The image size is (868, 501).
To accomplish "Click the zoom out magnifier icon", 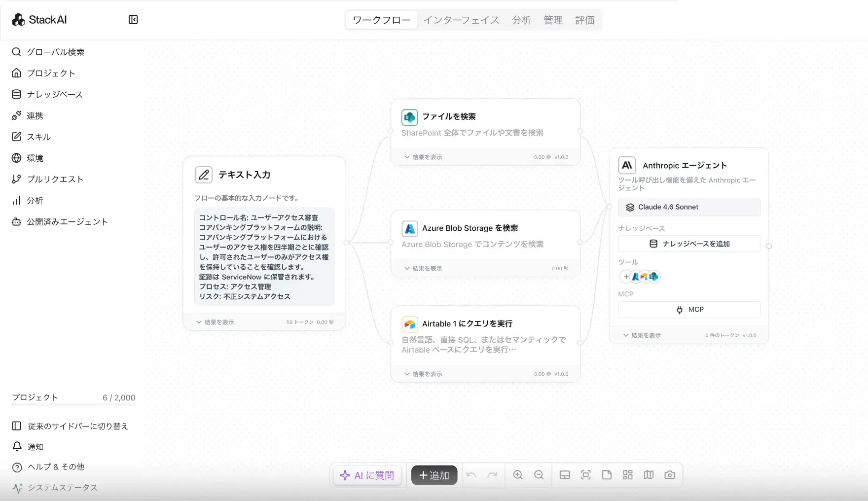I will coord(539,475).
